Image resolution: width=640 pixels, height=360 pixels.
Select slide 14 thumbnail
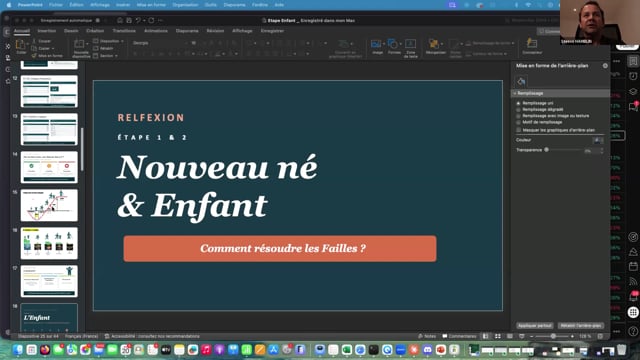click(49, 167)
